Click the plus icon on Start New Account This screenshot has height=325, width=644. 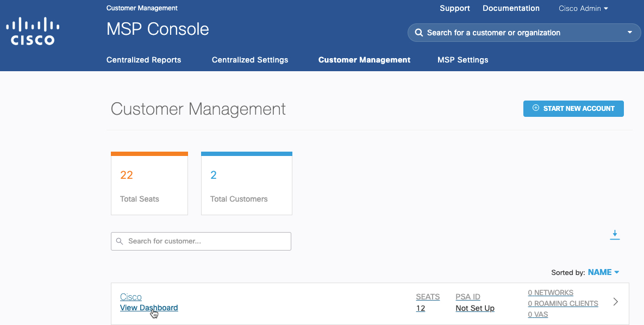(x=536, y=108)
